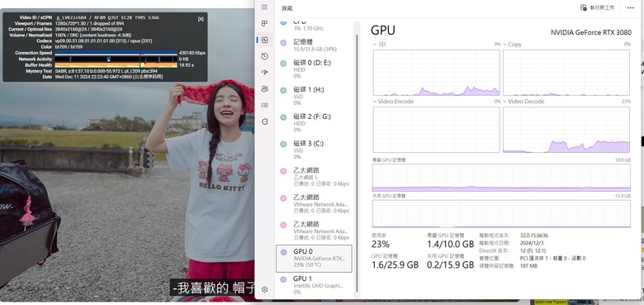Click the 187 MB hardware reserved value
Image resolution: width=644 pixels, height=305 pixels.
[528, 266]
